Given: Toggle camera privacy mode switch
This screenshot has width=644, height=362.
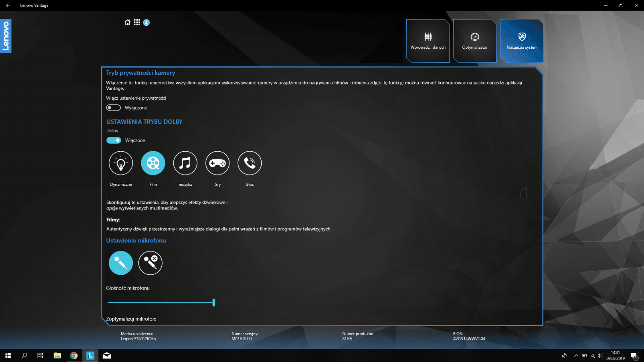Looking at the screenshot, I should coord(114,108).
